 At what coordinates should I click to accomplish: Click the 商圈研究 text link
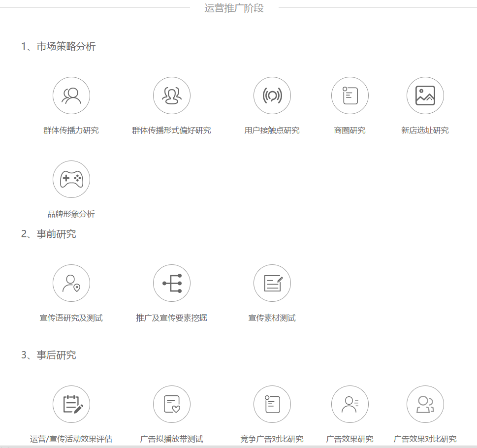(350, 130)
